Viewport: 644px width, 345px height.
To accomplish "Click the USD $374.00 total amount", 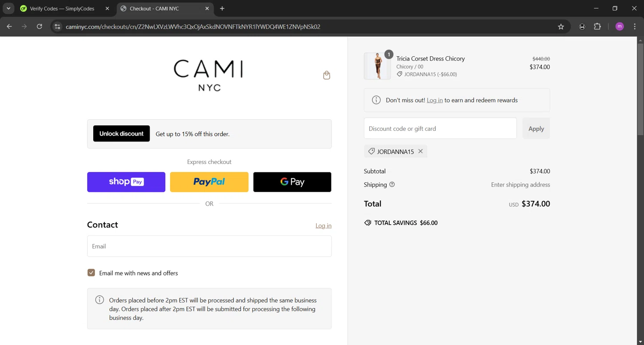I will coord(529,204).
